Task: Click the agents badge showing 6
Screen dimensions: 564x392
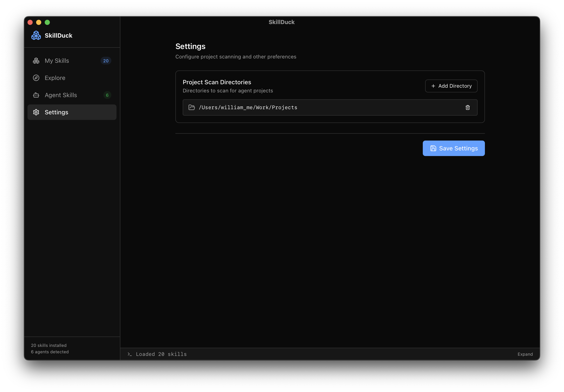Action: [x=107, y=95]
